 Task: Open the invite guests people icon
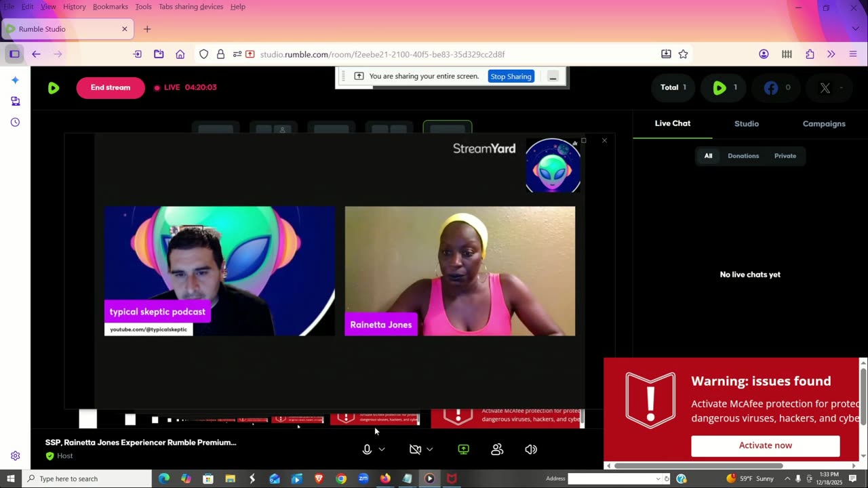(497, 449)
